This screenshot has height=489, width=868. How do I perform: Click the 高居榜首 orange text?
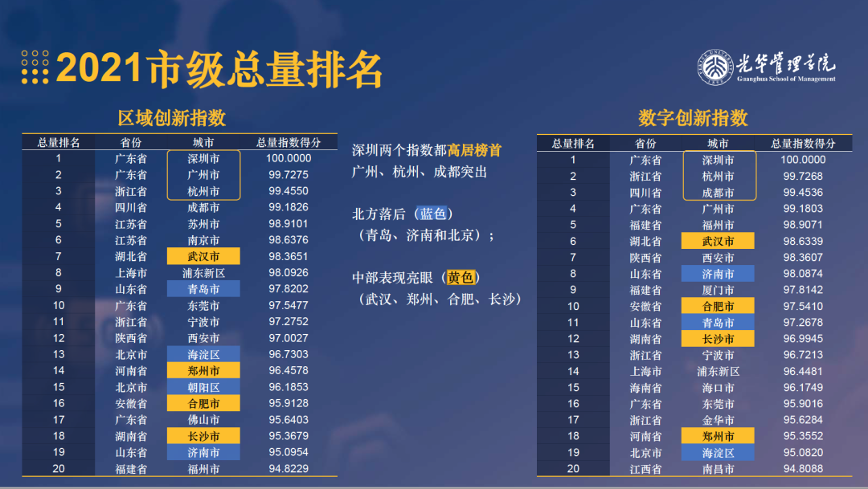474,150
